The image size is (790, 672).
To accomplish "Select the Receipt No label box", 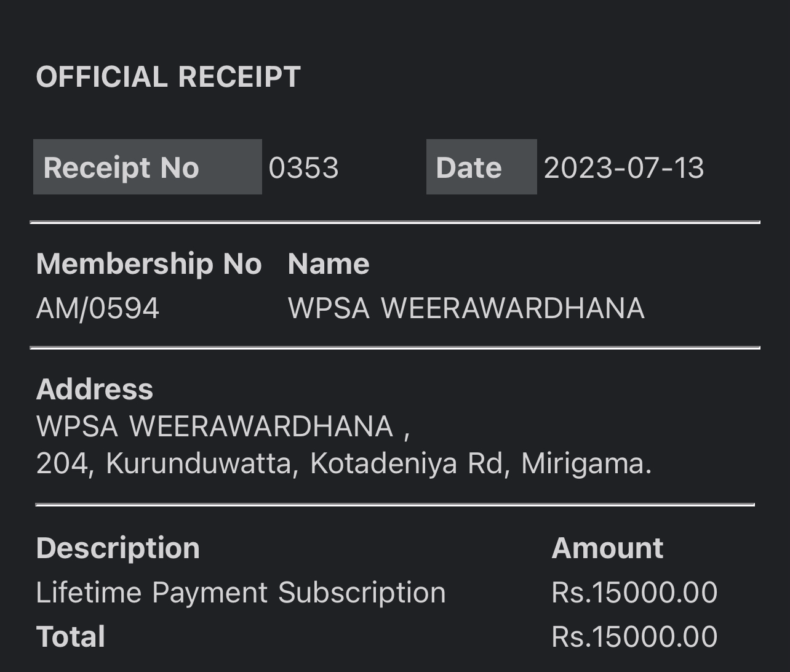I will tap(148, 167).
